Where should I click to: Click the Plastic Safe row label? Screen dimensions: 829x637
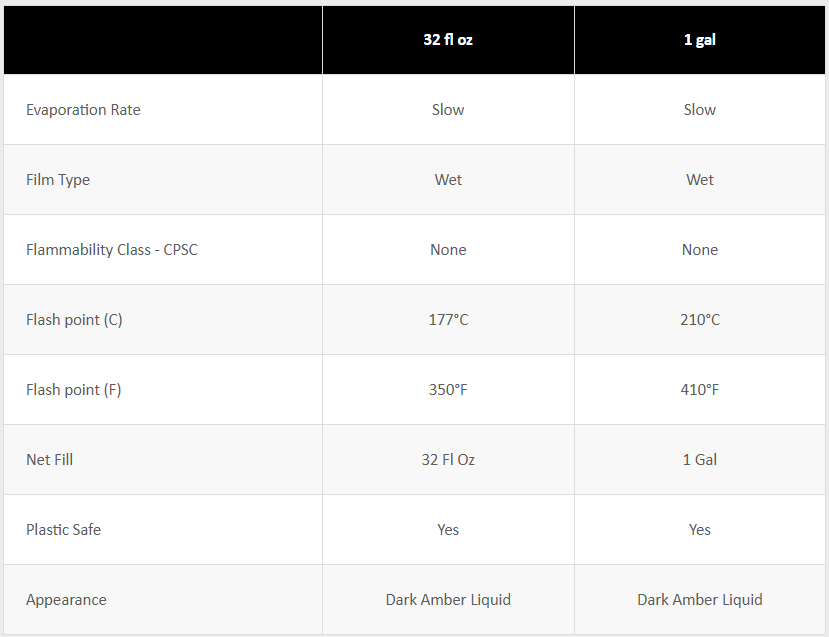[x=63, y=530]
